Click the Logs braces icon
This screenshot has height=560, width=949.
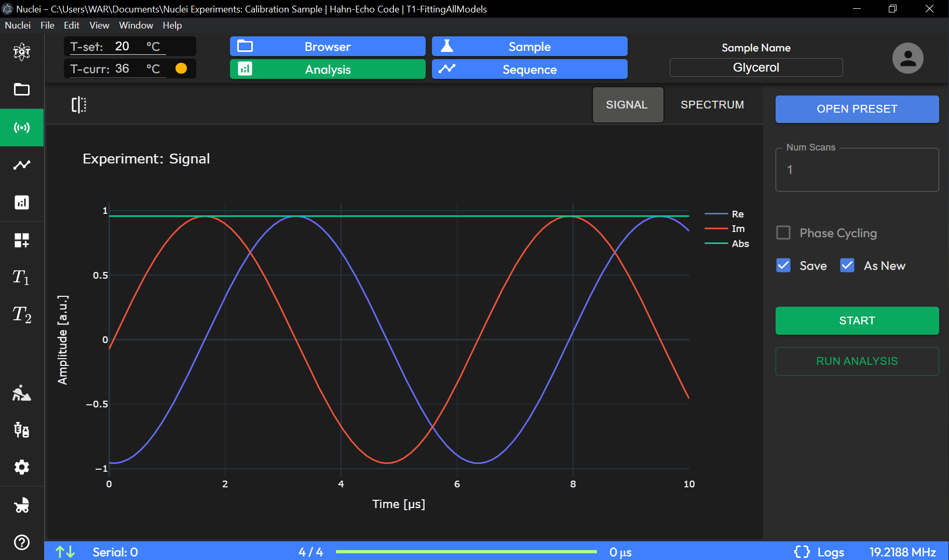tap(802, 552)
